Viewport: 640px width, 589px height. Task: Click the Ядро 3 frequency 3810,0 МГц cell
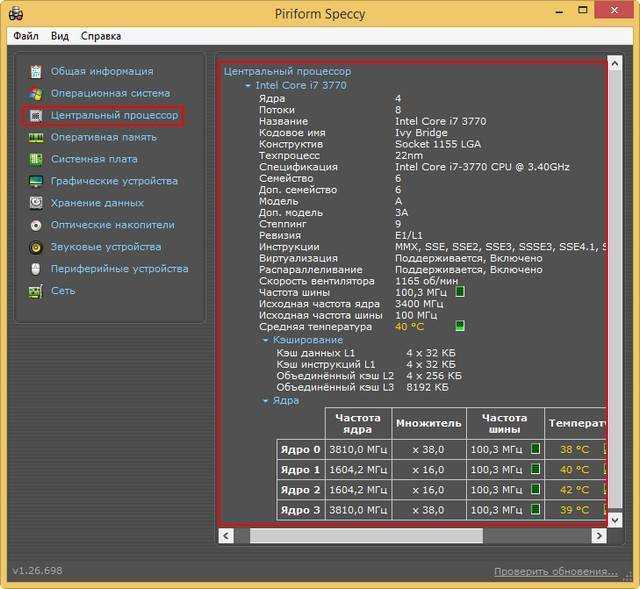pos(358,509)
